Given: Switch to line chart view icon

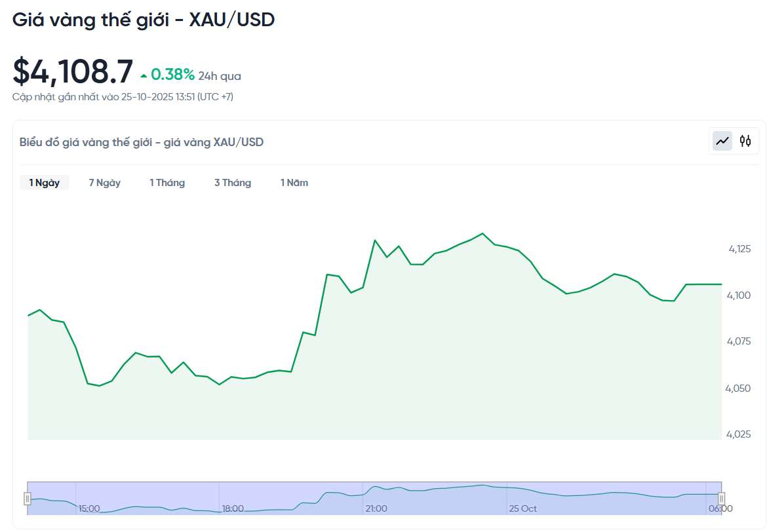Looking at the screenshot, I should tap(722, 141).
